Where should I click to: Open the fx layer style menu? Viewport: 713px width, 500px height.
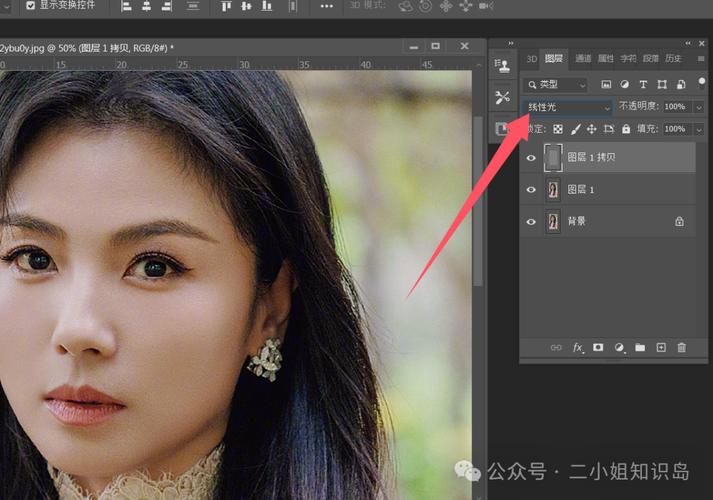[577, 348]
